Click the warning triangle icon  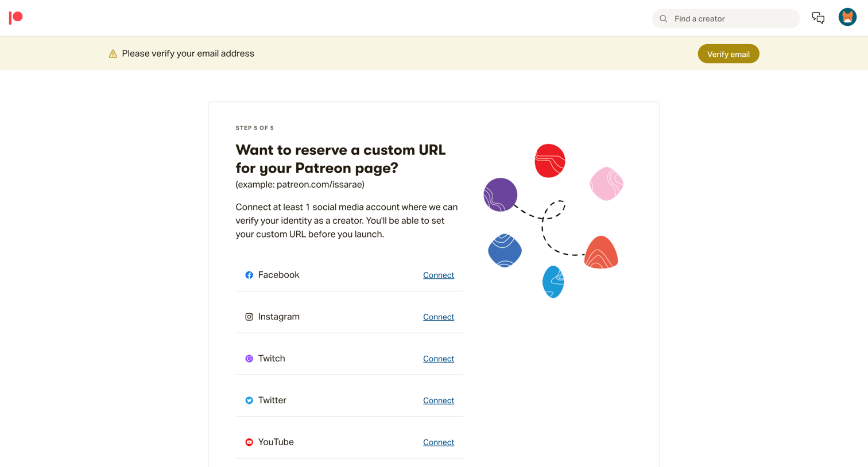(x=113, y=54)
